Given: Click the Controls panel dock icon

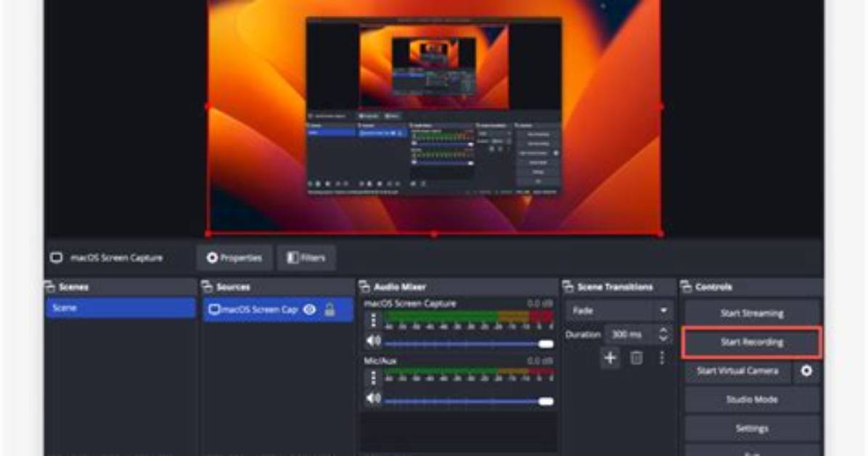Looking at the screenshot, I should [x=687, y=287].
